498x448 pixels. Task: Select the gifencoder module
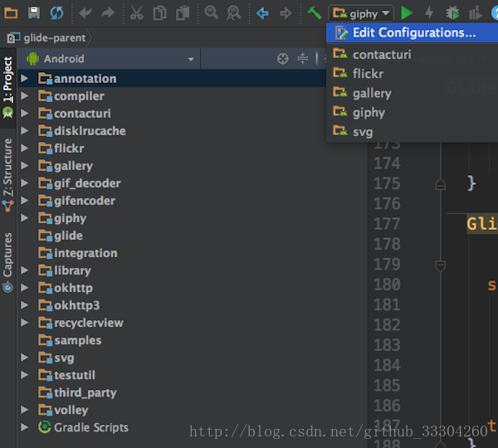(84, 201)
